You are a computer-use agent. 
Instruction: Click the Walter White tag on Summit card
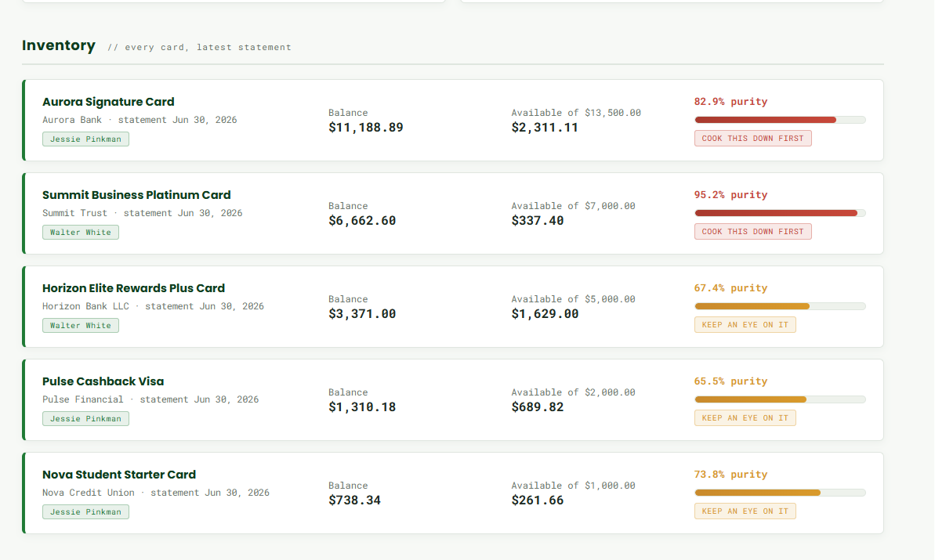pos(81,232)
